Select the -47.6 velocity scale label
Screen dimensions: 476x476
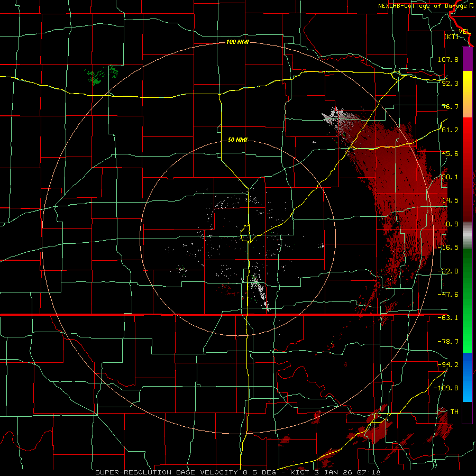[448, 295]
